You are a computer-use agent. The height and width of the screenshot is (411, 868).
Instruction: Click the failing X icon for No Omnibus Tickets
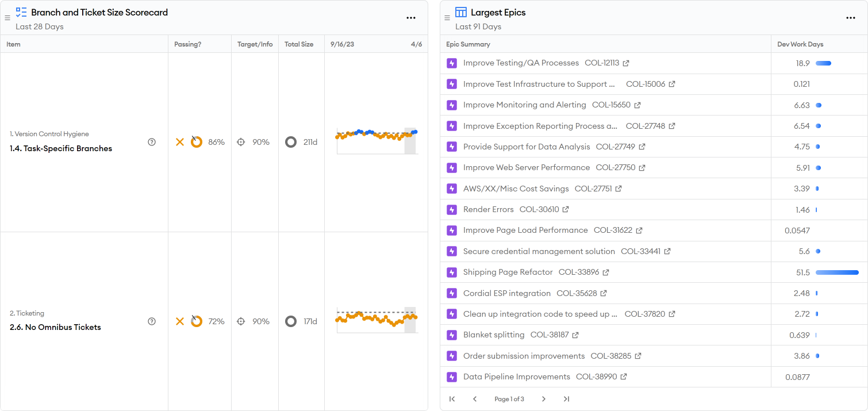click(x=180, y=321)
